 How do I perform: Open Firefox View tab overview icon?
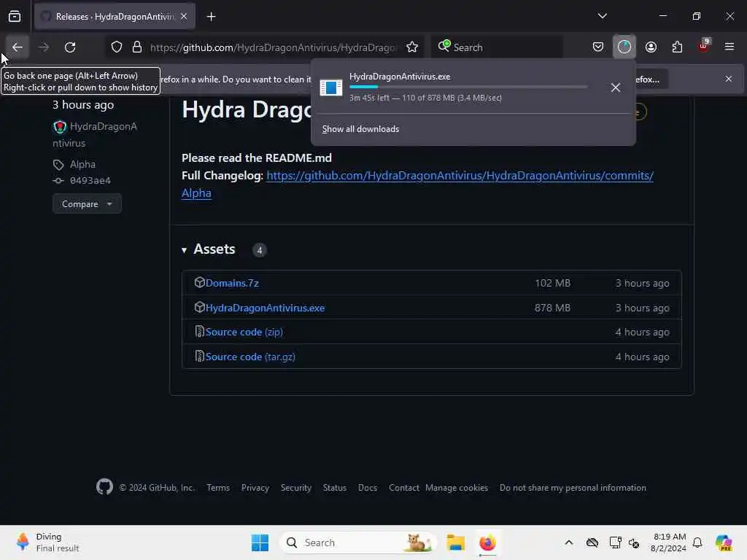(15, 17)
